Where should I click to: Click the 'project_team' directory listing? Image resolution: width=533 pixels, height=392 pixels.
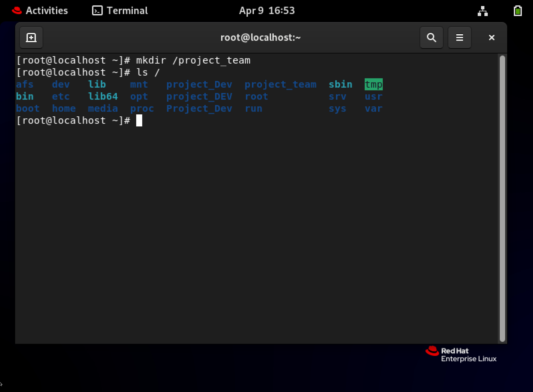click(280, 85)
